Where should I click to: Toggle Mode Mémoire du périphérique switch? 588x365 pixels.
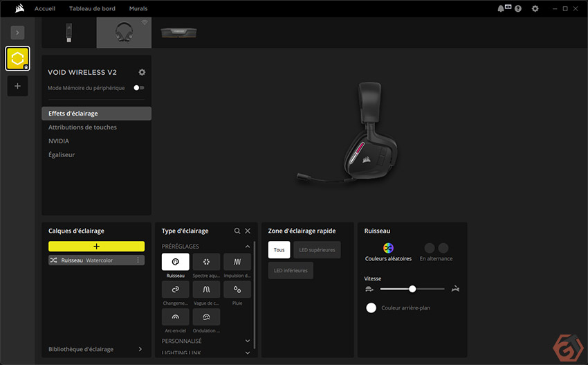pyautogui.click(x=139, y=88)
